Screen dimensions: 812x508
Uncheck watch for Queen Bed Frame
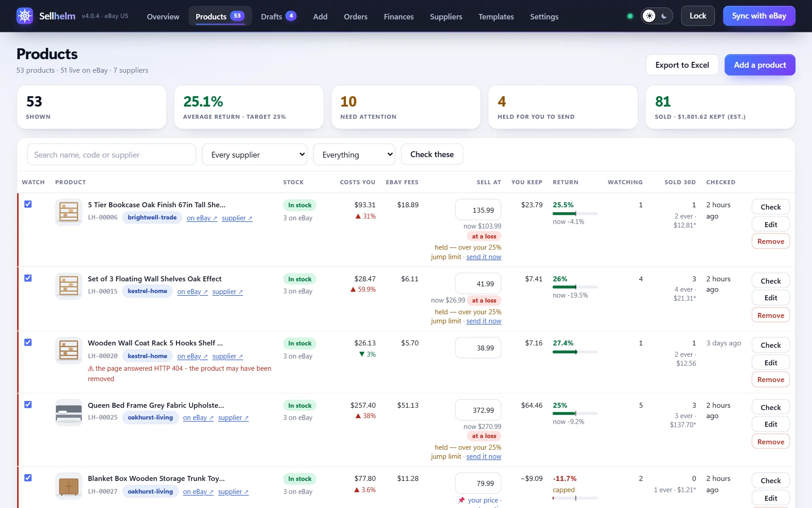28,405
